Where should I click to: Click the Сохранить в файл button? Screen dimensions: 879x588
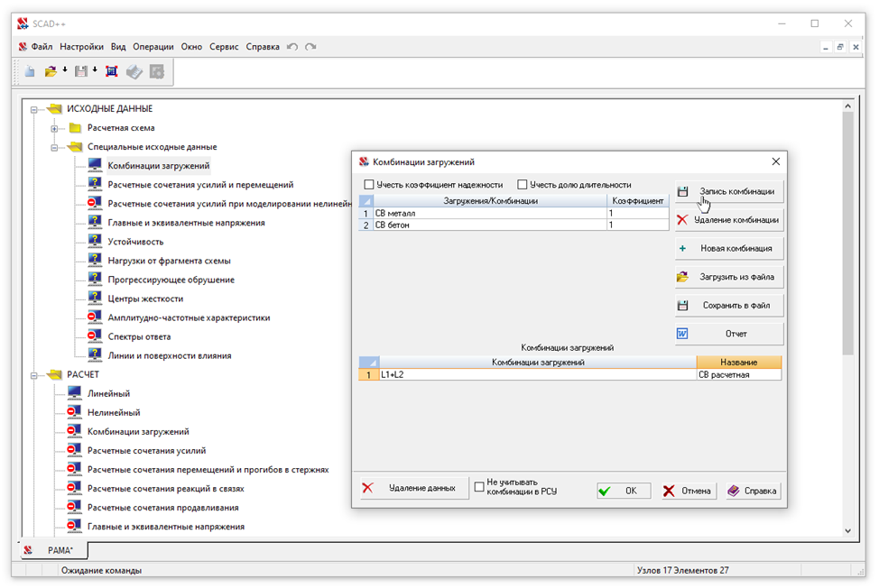pyautogui.click(x=729, y=305)
